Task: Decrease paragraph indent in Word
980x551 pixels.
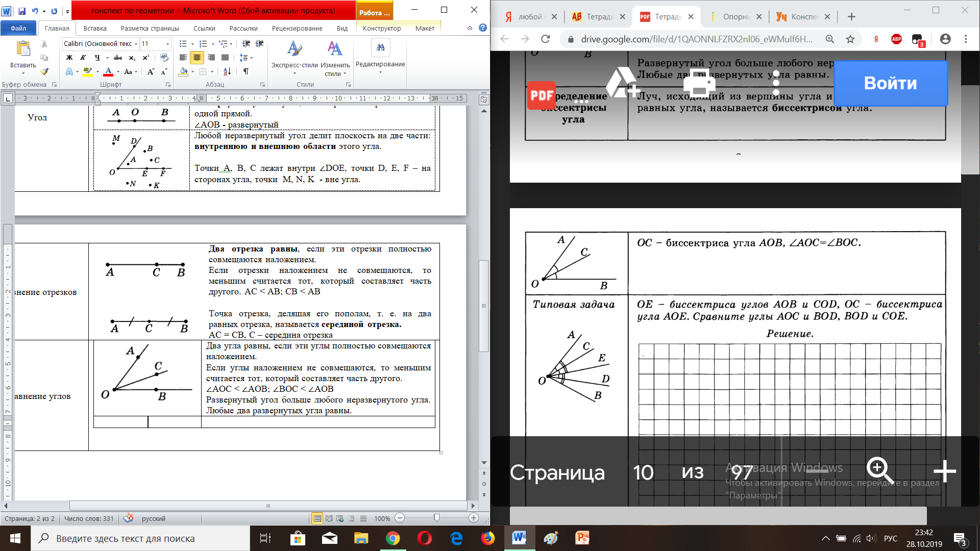Action: (x=246, y=44)
